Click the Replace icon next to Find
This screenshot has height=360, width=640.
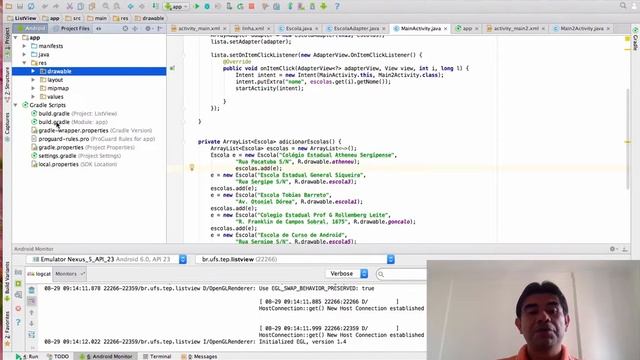(x=117, y=6)
